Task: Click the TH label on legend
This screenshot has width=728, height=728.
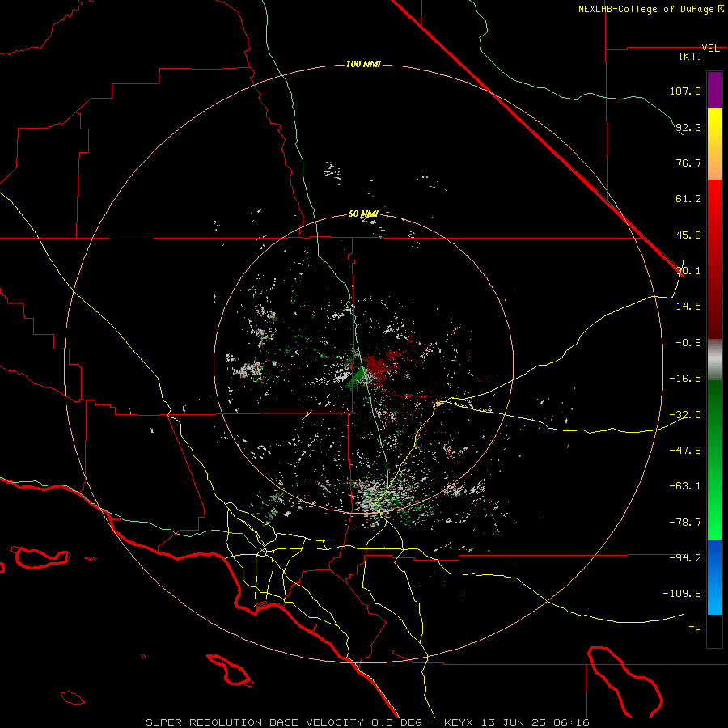Action: [x=695, y=630]
